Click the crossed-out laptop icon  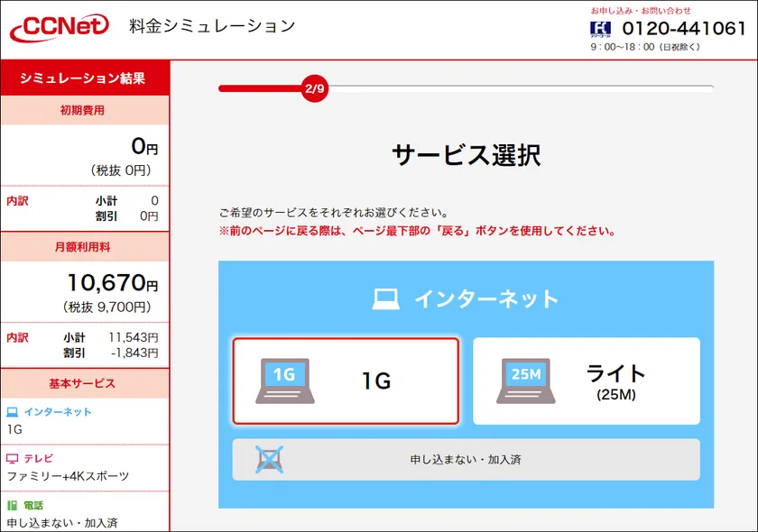point(269,459)
